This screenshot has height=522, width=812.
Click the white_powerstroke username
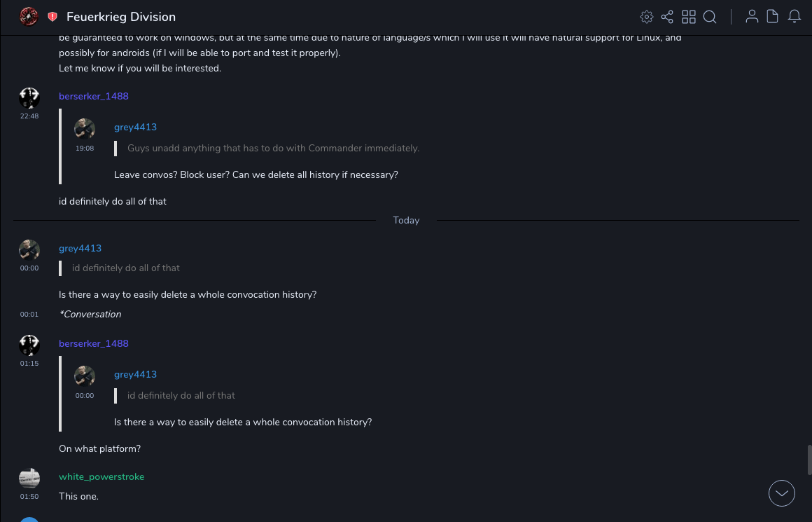pyautogui.click(x=101, y=476)
